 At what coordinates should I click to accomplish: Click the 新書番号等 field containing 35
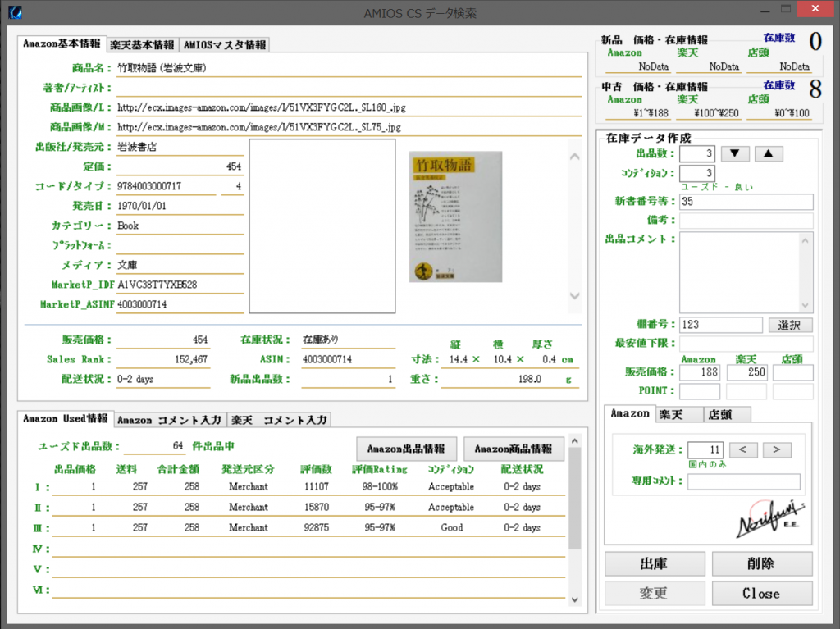(x=746, y=202)
